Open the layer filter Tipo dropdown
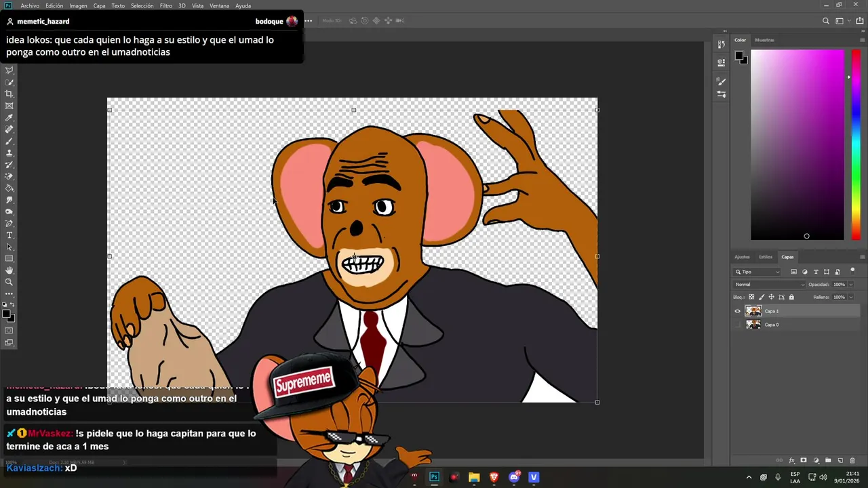 tap(757, 272)
